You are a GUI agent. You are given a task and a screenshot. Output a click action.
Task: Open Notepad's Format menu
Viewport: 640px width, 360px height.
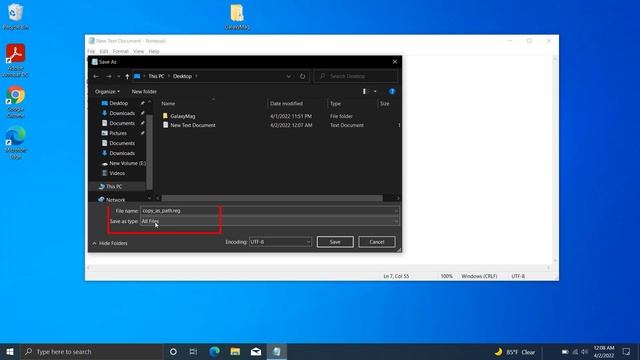(x=120, y=51)
